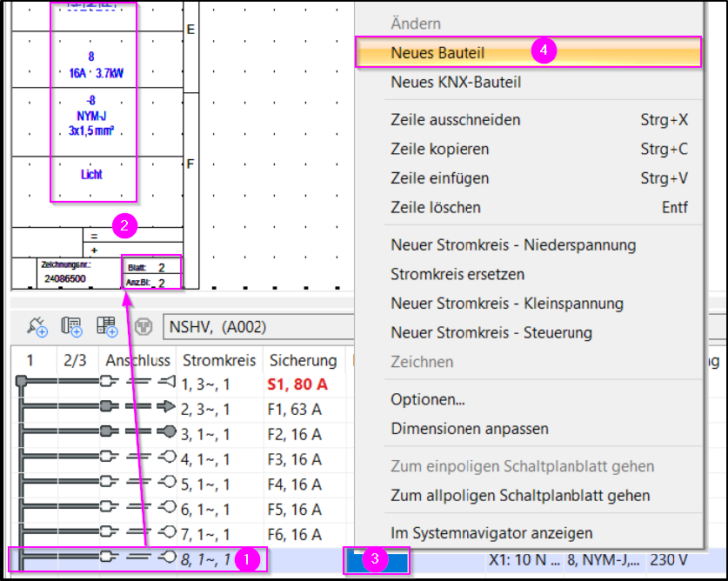Select circuit cell 7, 1~, 1
This screenshot has height=581, width=728.
(205, 535)
